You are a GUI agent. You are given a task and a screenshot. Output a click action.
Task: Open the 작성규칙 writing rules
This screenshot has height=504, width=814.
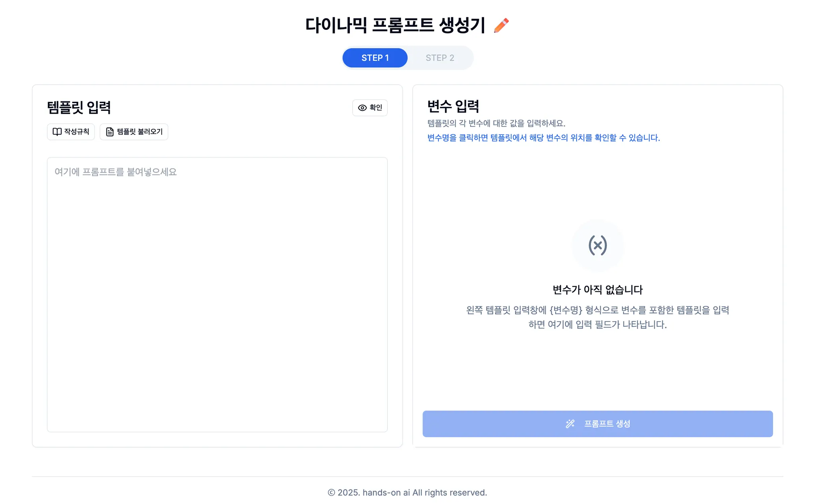(71, 132)
